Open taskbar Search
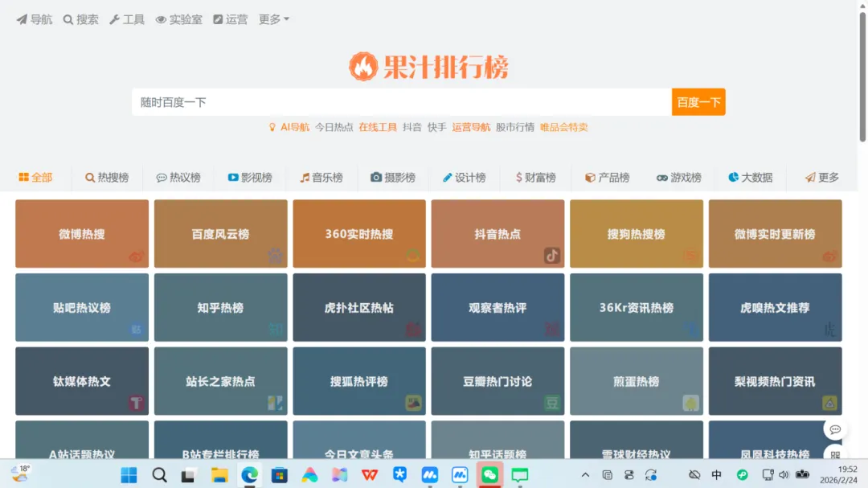The width and height of the screenshot is (868, 488). click(x=159, y=474)
